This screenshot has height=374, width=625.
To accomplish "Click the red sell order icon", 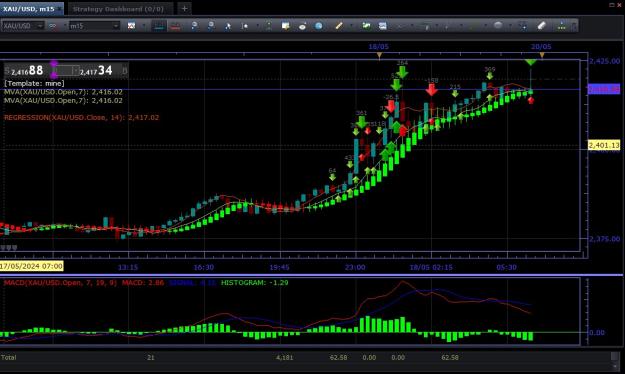I will (175, 26).
